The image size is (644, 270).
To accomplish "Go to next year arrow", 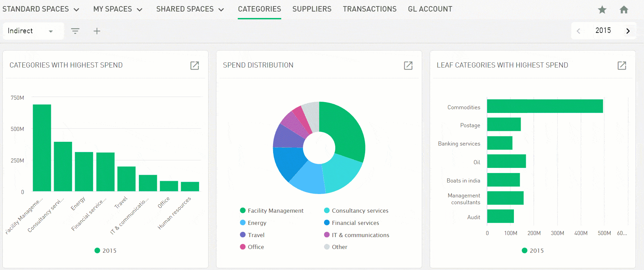I will click(x=628, y=31).
